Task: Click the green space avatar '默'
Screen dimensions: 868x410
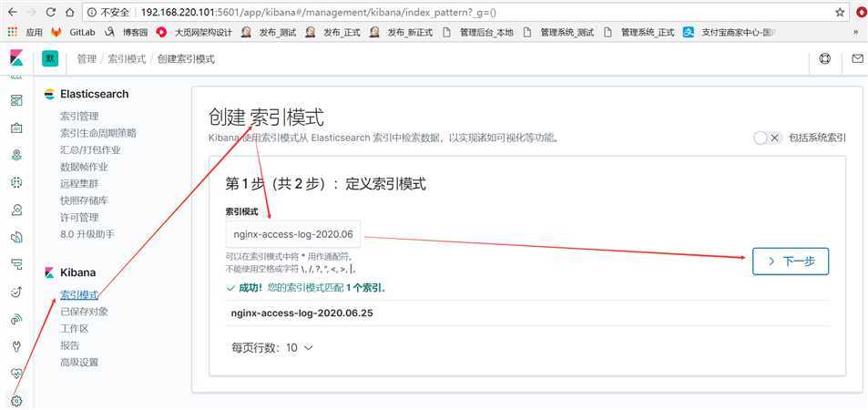Action: point(50,58)
